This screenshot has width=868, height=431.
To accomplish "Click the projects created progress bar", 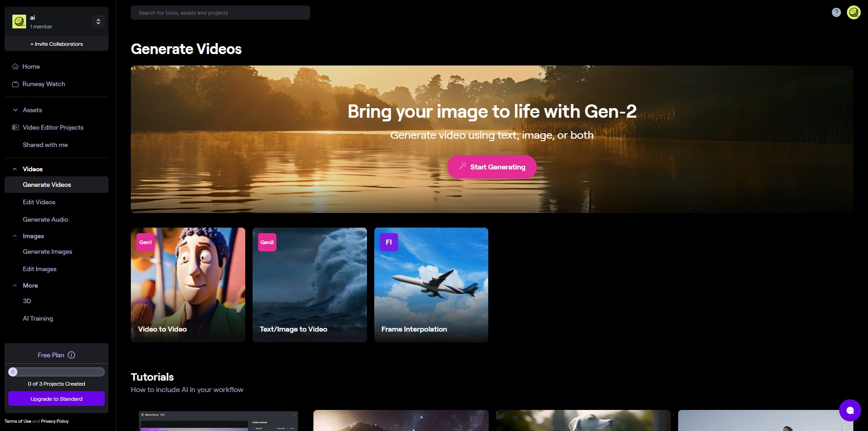I will pos(56,372).
